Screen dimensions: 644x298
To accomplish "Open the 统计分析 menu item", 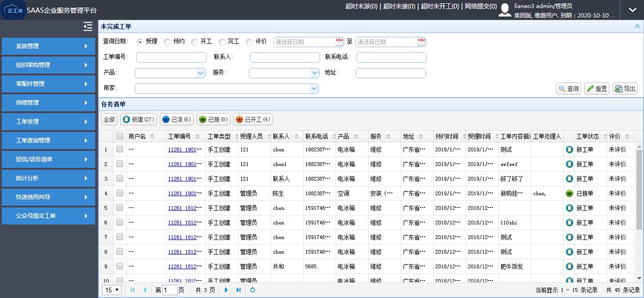I will [x=49, y=178].
